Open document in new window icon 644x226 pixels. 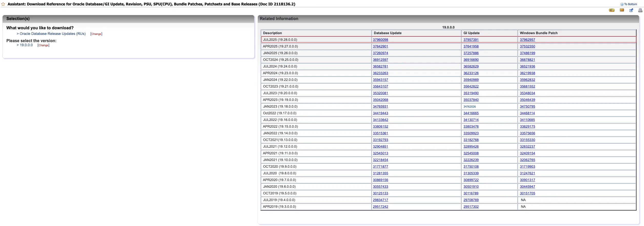(631, 10)
